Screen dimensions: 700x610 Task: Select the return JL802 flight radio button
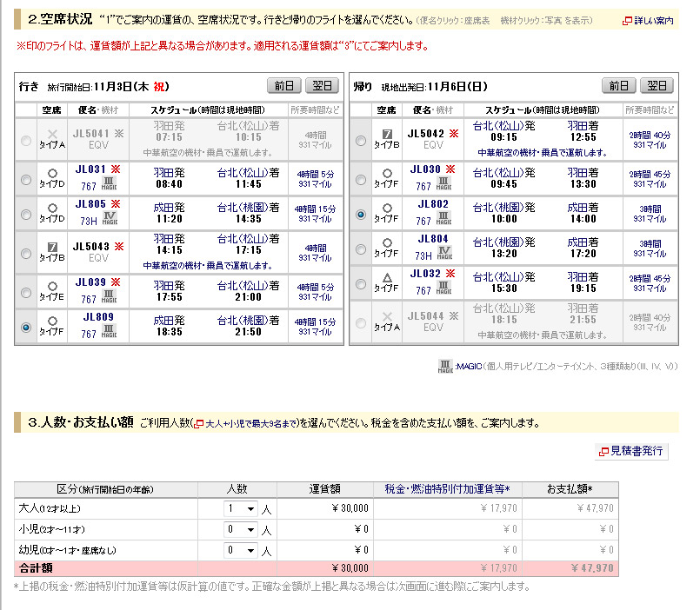point(361,215)
